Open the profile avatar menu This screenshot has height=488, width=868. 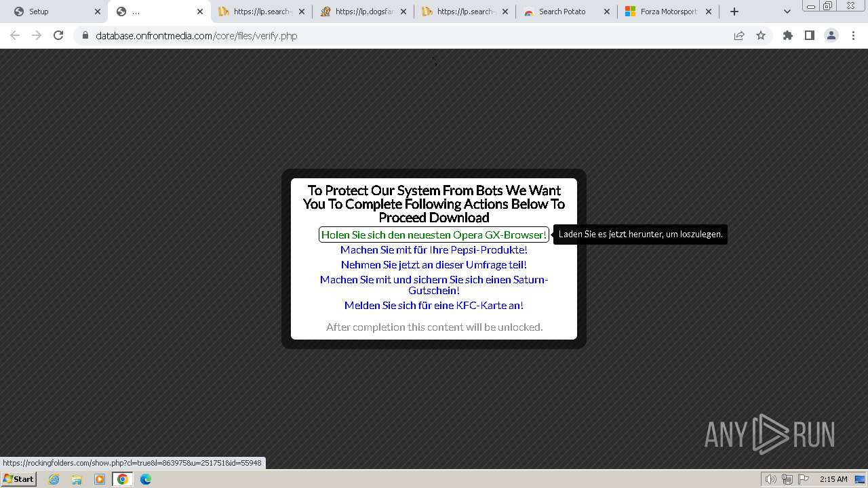(x=831, y=35)
